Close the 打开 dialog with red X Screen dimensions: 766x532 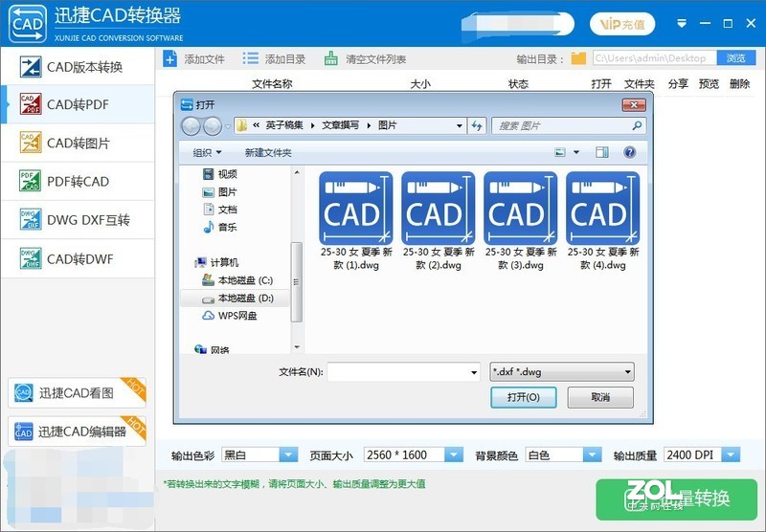tap(634, 104)
